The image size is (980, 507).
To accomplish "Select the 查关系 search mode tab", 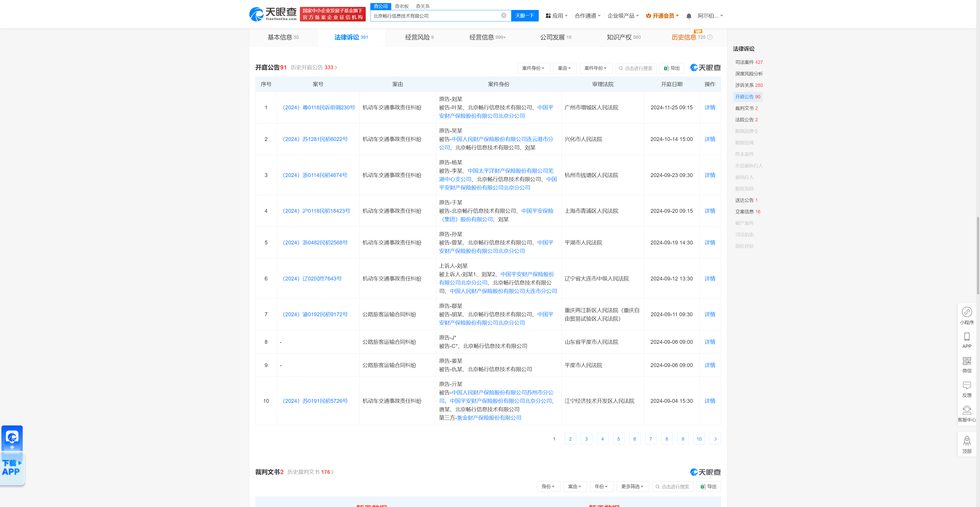I will tap(423, 6).
